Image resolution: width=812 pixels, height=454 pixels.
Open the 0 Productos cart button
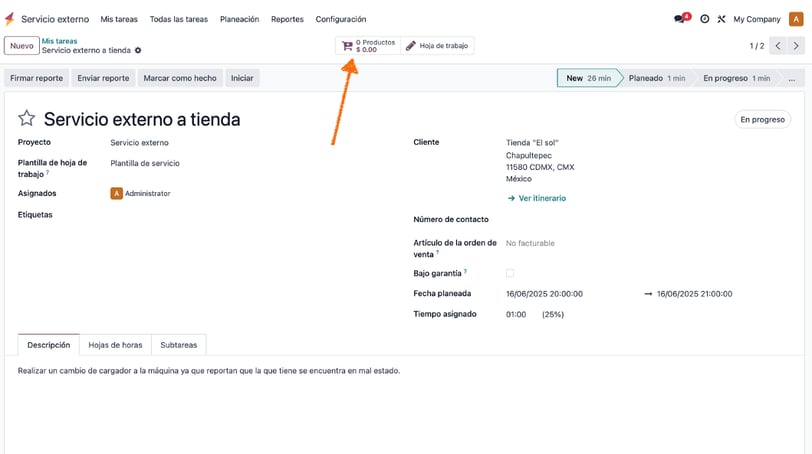(368, 46)
